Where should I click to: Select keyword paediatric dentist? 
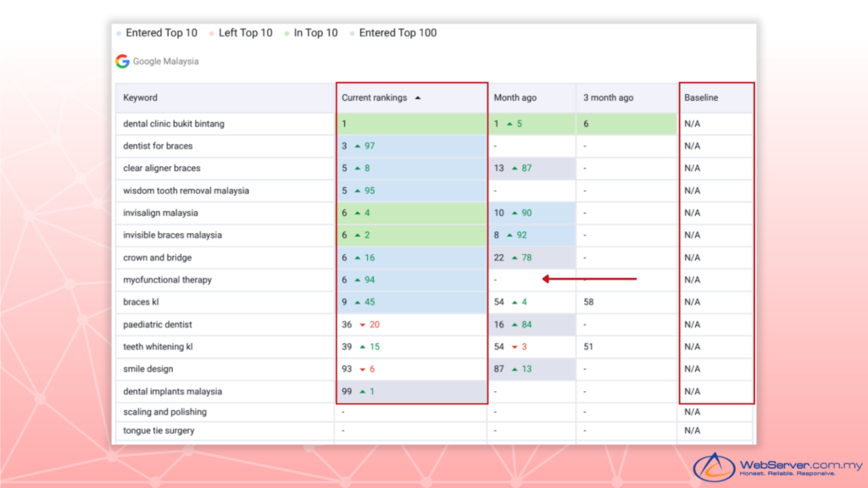point(157,324)
